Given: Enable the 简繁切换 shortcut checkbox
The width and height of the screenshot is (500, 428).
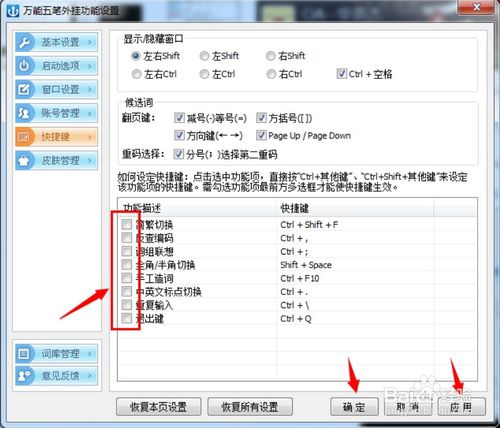Looking at the screenshot, I should (x=127, y=224).
